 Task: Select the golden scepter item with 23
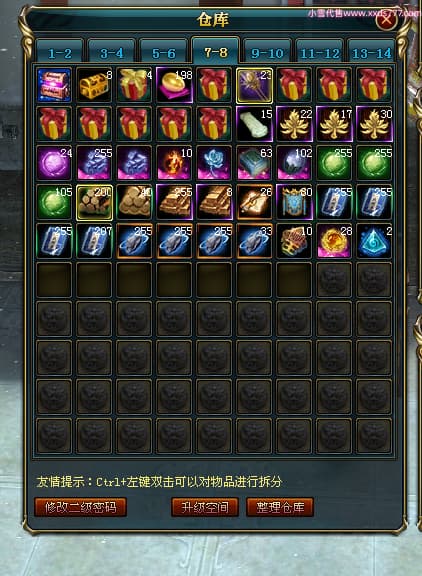254,85
